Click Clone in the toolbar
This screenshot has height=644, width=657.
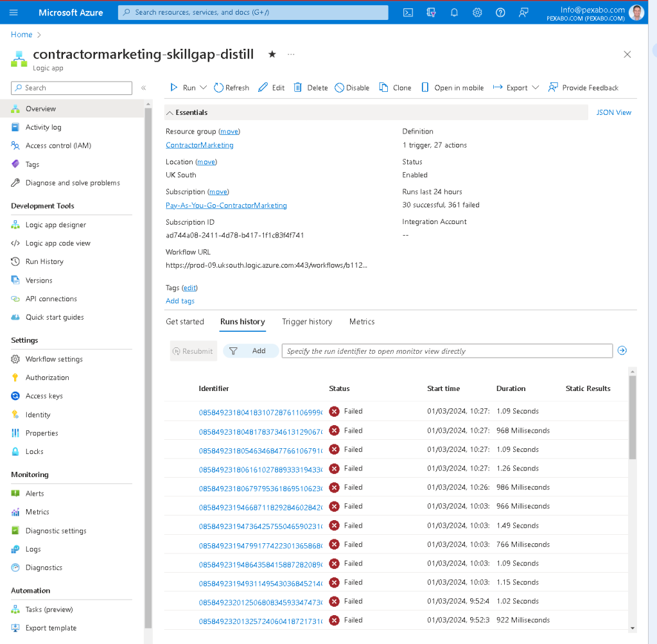pyautogui.click(x=395, y=87)
